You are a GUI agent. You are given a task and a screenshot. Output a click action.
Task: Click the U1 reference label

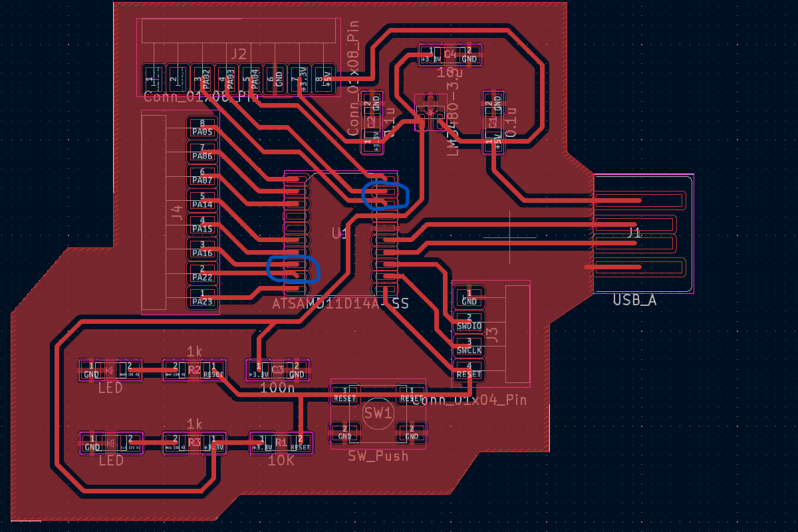[340, 233]
